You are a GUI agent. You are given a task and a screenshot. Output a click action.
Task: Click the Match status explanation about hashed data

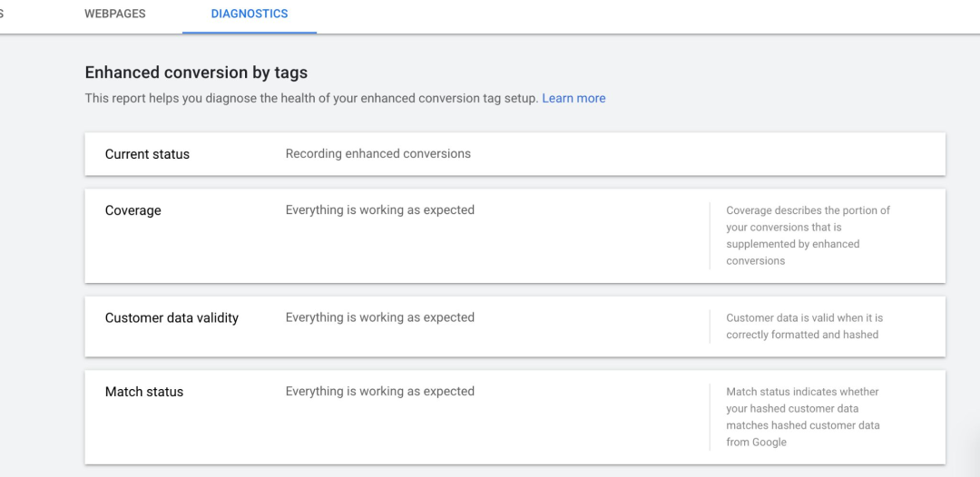tap(802, 417)
